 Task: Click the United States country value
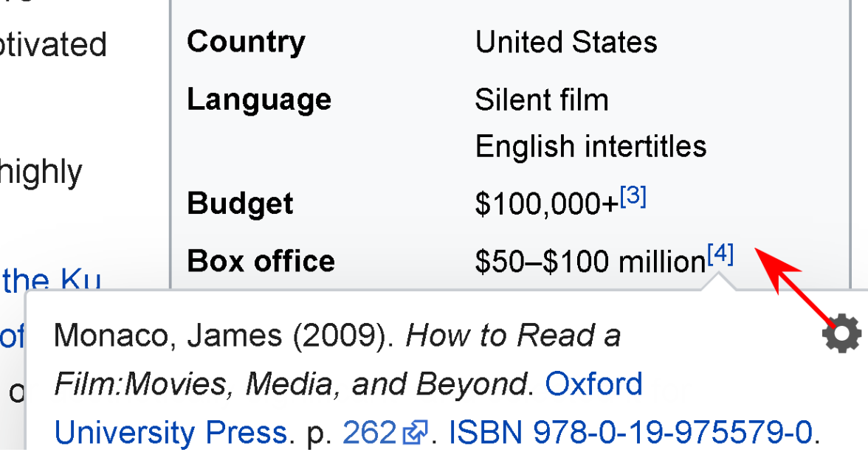[x=566, y=42]
